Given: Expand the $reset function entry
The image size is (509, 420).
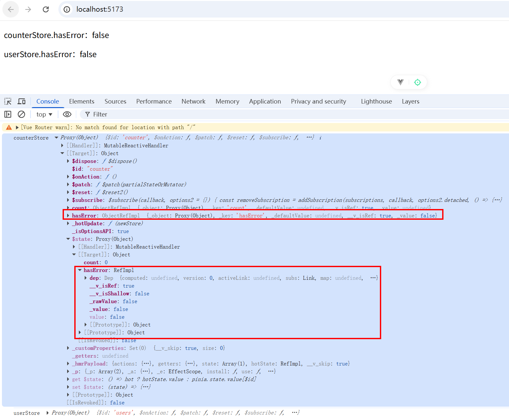Looking at the screenshot, I should pyautogui.click(x=68, y=192).
